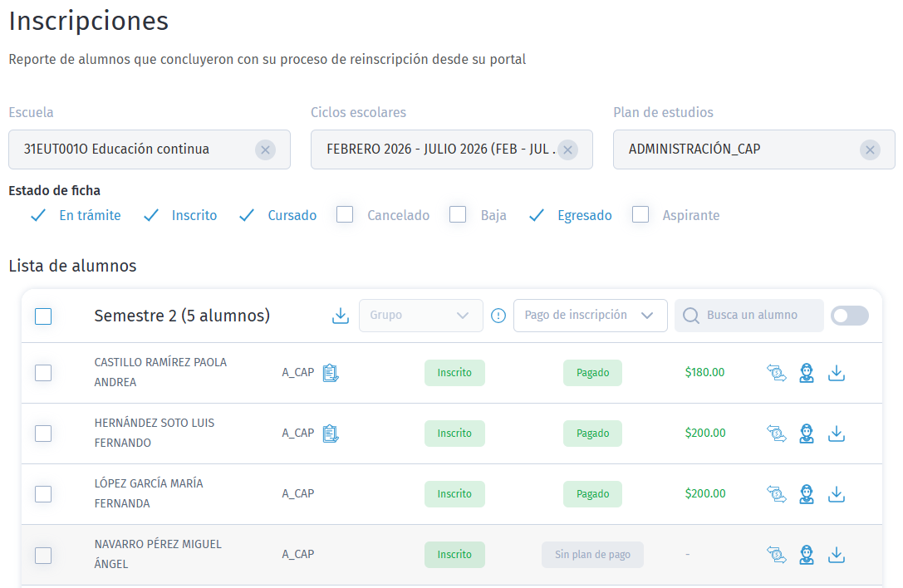The height and width of the screenshot is (588, 903).
Task: Uncheck the Cursado status filter
Action: pos(247,215)
